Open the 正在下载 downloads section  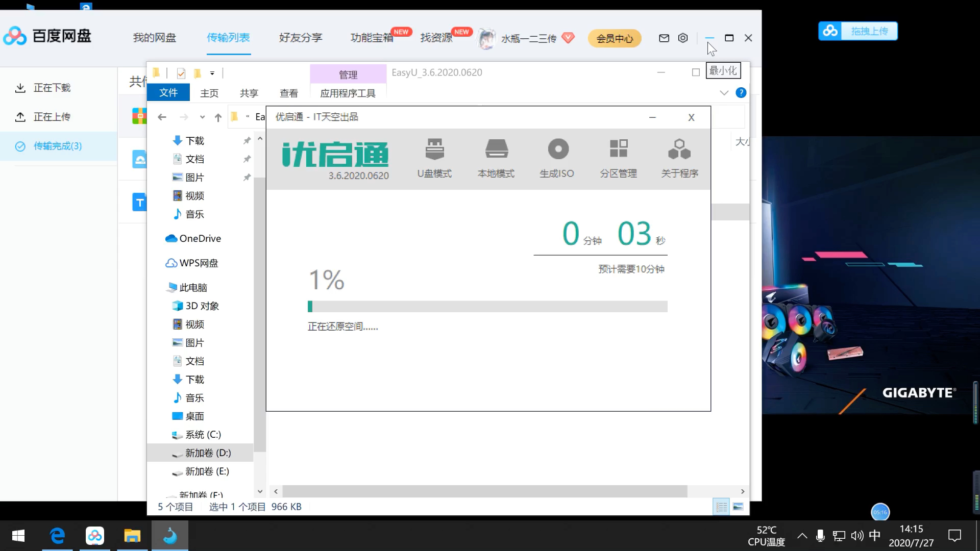click(x=52, y=87)
